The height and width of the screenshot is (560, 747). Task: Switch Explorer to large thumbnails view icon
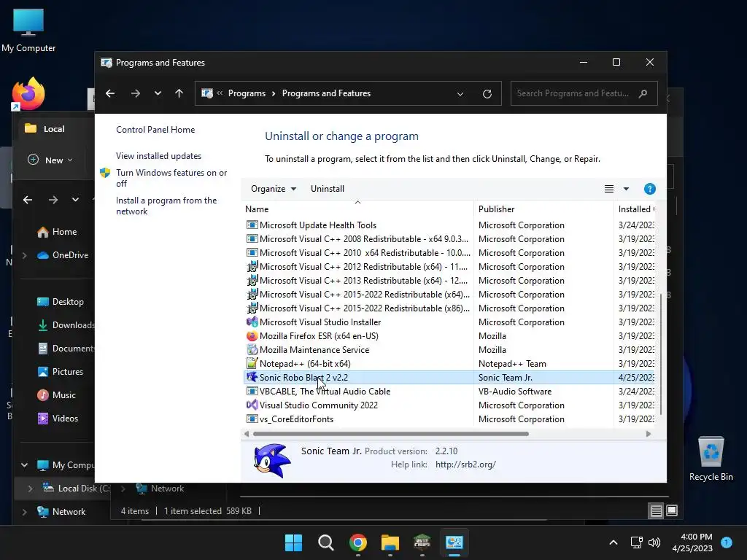coord(672,511)
